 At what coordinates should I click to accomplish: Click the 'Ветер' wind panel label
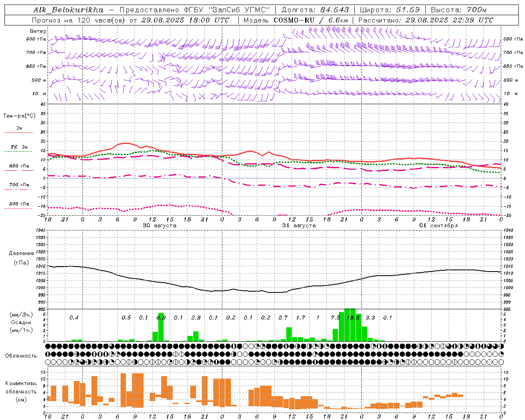click(38, 31)
